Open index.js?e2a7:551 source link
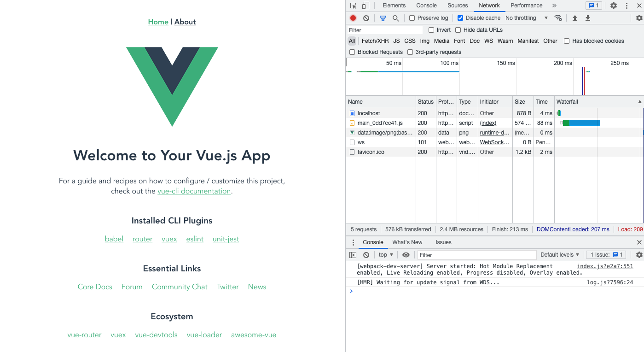The image size is (644, 352). tap(605, 266)
